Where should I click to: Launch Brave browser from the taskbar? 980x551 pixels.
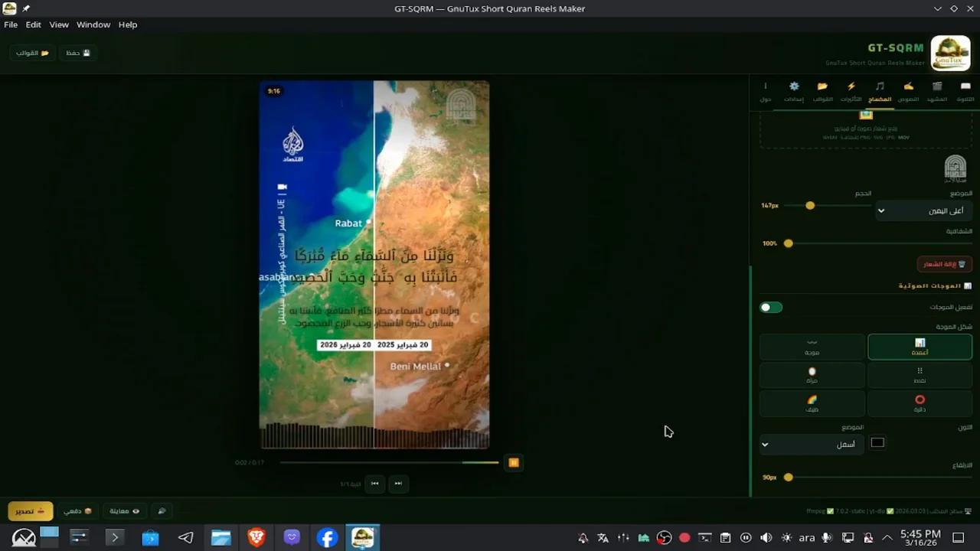(x=256, y=538)
